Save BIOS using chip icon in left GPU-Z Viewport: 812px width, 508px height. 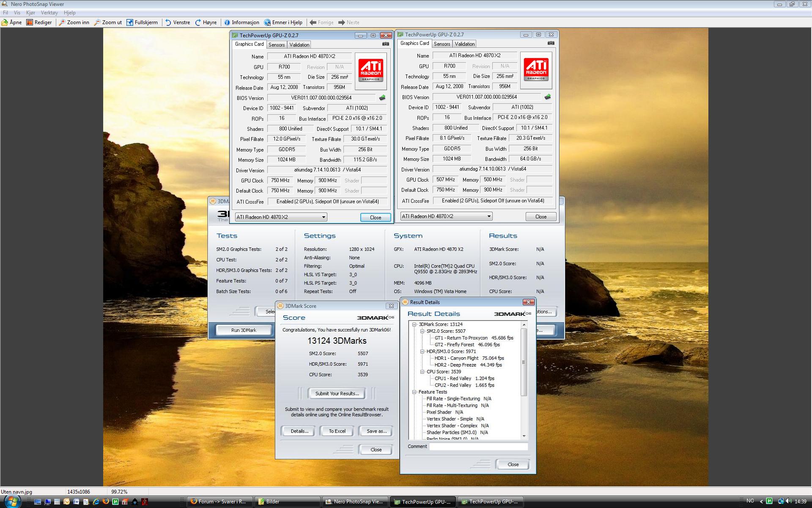(382, 98)
